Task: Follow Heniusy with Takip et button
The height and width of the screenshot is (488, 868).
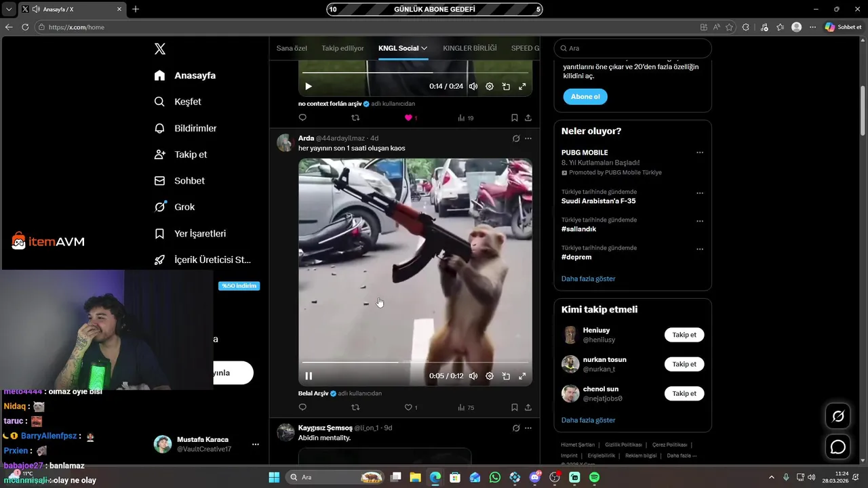Action: pos(684,335)
